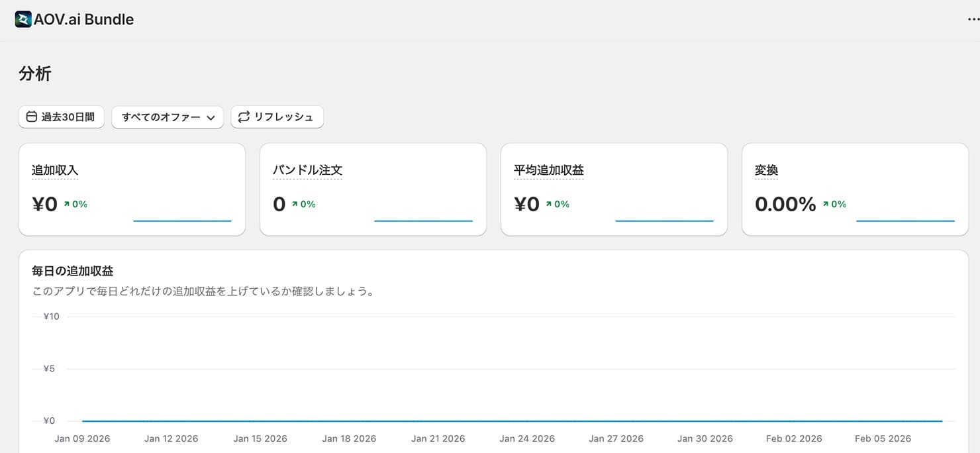Click the バンドル注文 metric title
The width and height of the screenshot is (980, 453).
(307, 170)
